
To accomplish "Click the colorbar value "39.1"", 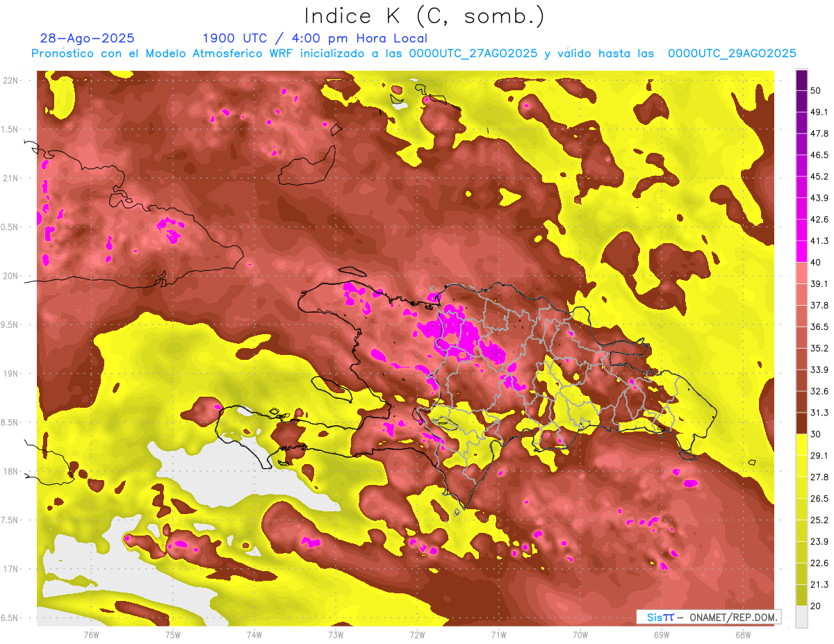I will click(x=819, y=283).
